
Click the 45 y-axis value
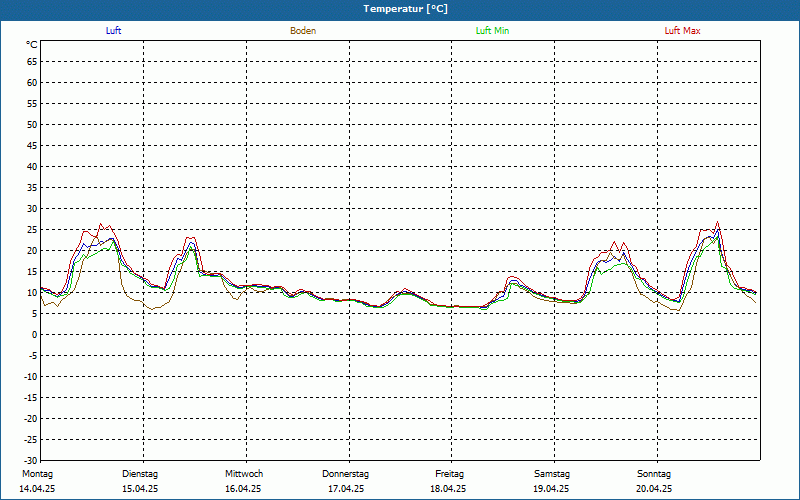pyautogui.click(x=32, y=146)
